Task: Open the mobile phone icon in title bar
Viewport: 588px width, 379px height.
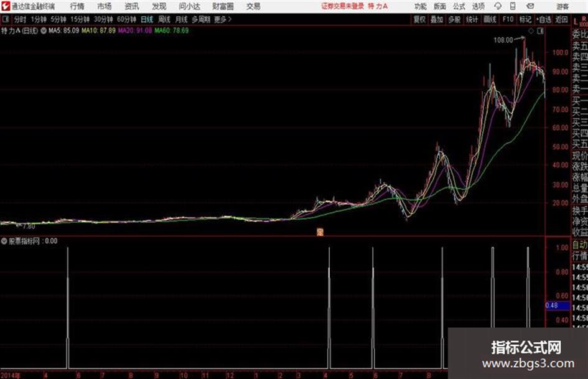Action: pos(513,6)
